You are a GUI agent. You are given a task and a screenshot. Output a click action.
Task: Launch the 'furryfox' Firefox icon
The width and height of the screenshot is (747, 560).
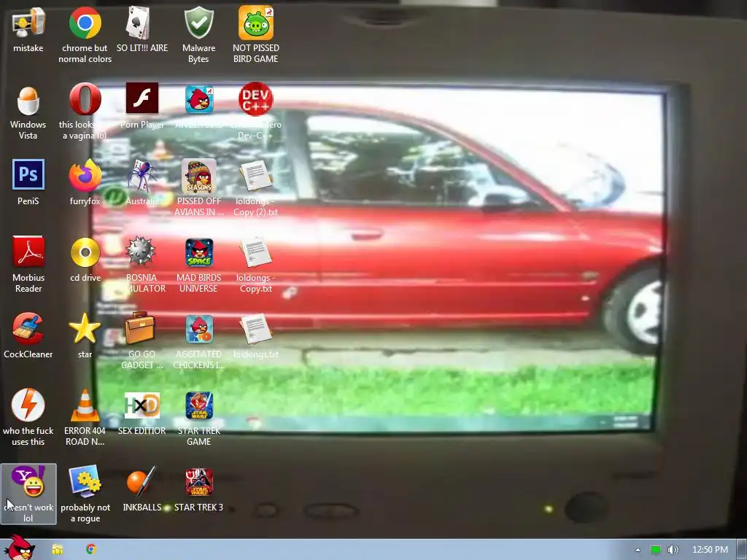(85, 175)
